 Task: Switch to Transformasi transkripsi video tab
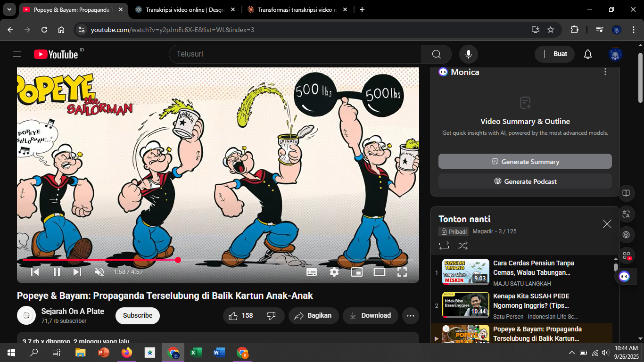coord(298,9)
